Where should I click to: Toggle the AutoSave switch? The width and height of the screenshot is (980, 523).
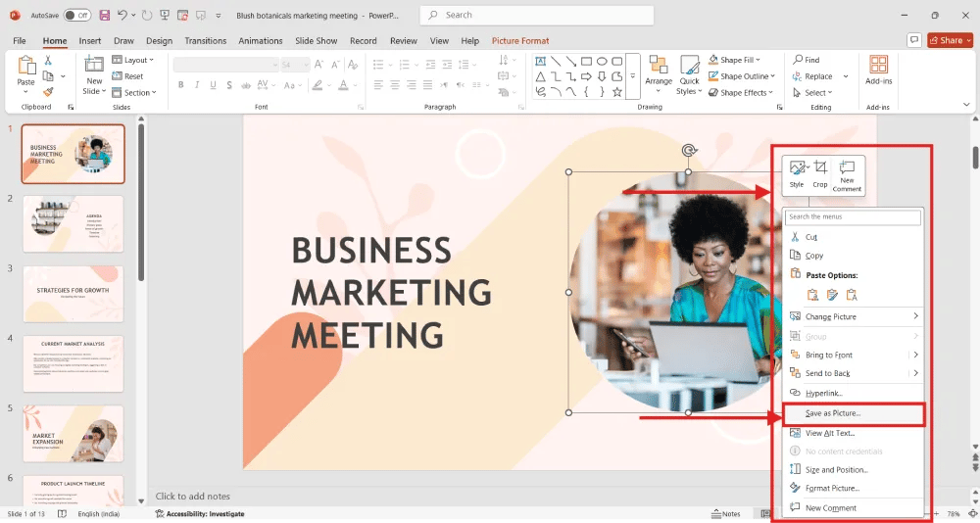[77, 15]
